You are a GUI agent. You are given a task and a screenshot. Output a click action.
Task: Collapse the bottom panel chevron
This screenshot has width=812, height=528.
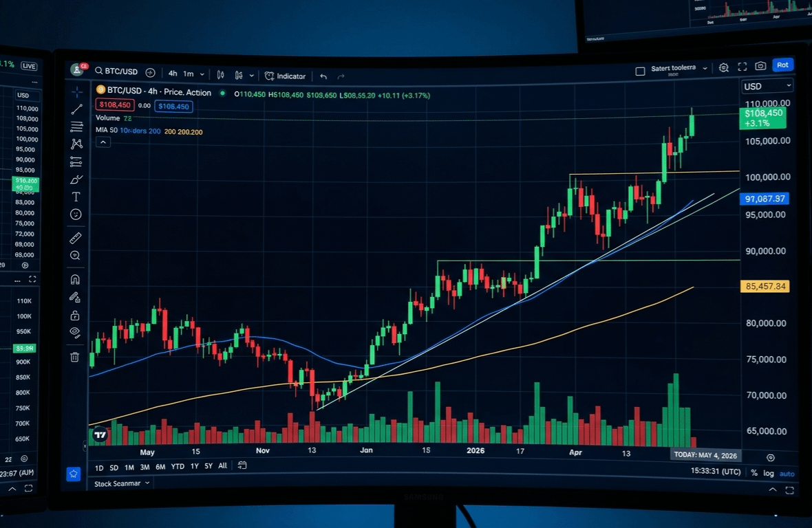773,489
